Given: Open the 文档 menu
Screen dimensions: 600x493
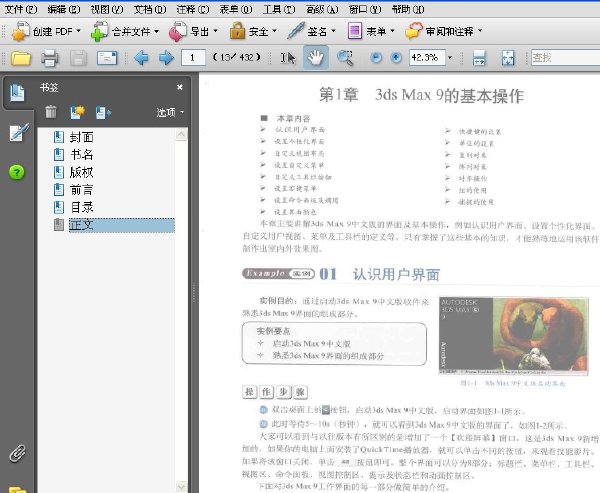Looking at the screenshot, I should [x=150, y=9].
